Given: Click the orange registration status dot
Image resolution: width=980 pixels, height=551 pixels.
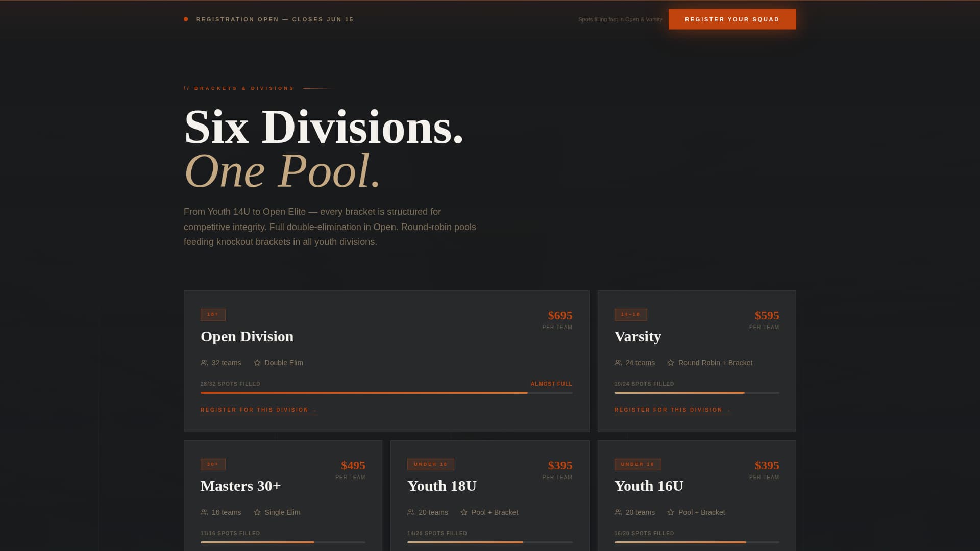Looking at the screenshot, I should tap(186, 19).
